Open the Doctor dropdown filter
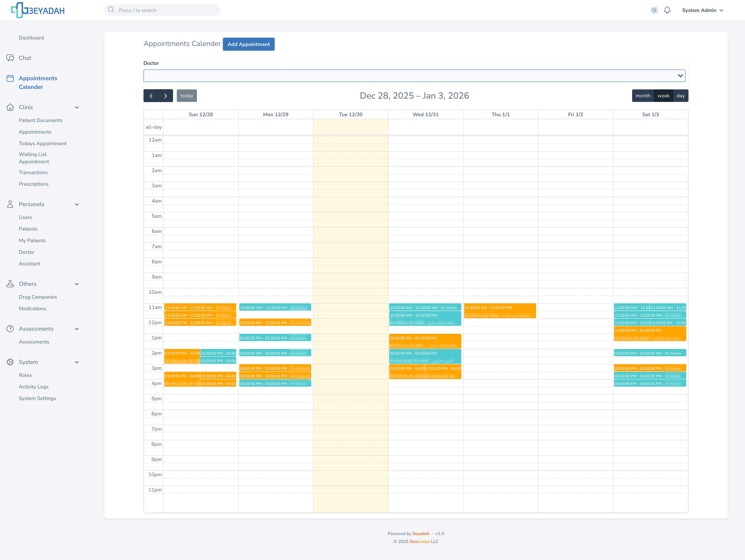Image resolution: width=745 pixels, height=560 pixels. pyautogui.click(x=414, y=76)
